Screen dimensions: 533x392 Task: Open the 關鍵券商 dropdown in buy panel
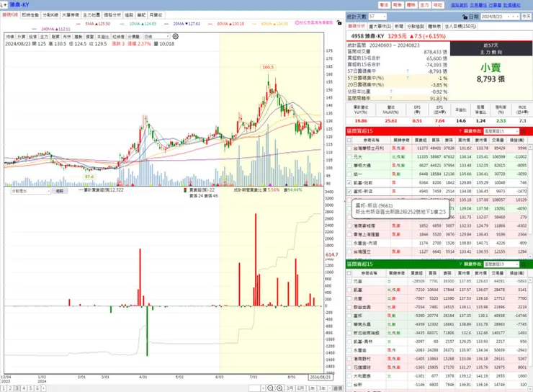tap(501, 131)
